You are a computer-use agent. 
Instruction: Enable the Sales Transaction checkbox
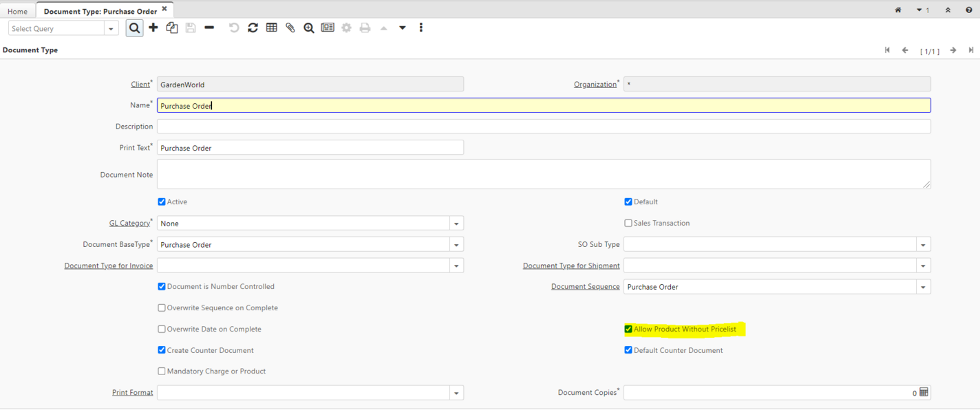(x=628, y=224)
